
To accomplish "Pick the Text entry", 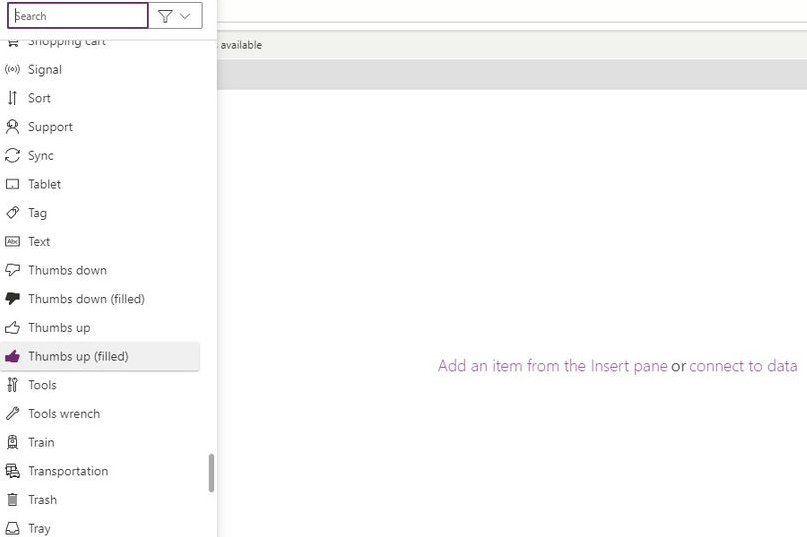I will pyautogui.click(x=100, y=241).
